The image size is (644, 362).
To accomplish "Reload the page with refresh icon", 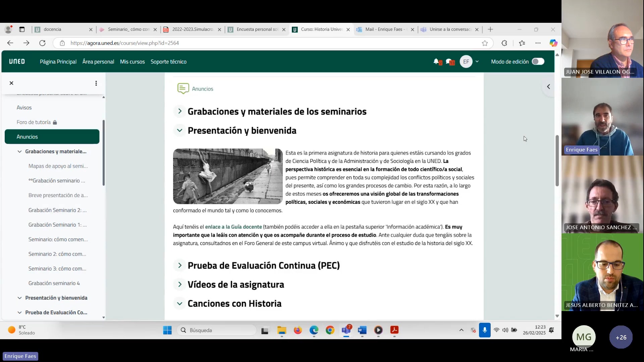I will (x=42, y=43).
